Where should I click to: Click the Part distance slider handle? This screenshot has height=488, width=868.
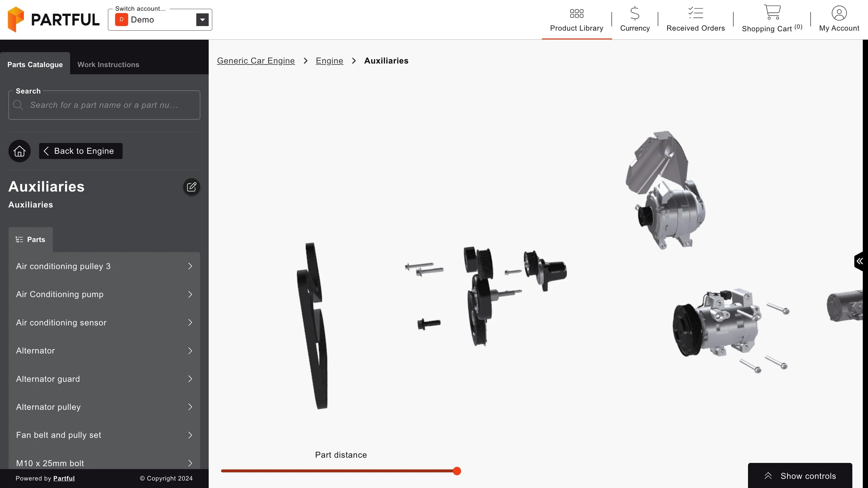[x=457, y=471]
